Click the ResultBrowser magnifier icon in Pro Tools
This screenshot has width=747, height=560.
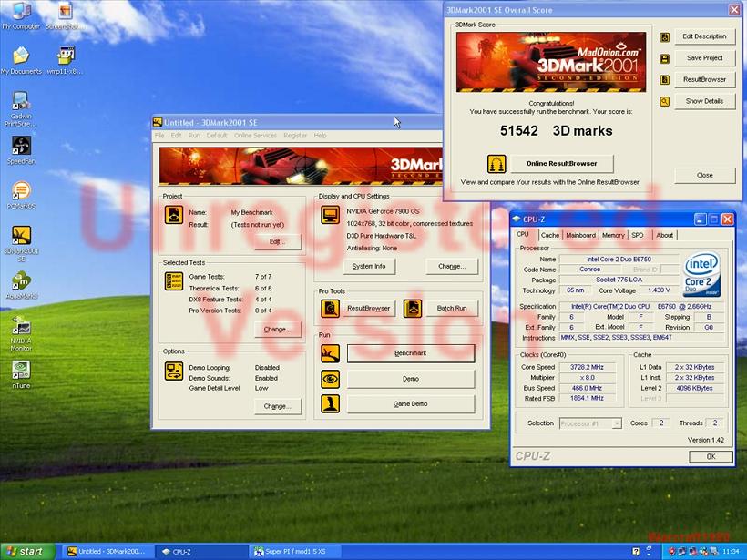point(330,308)
